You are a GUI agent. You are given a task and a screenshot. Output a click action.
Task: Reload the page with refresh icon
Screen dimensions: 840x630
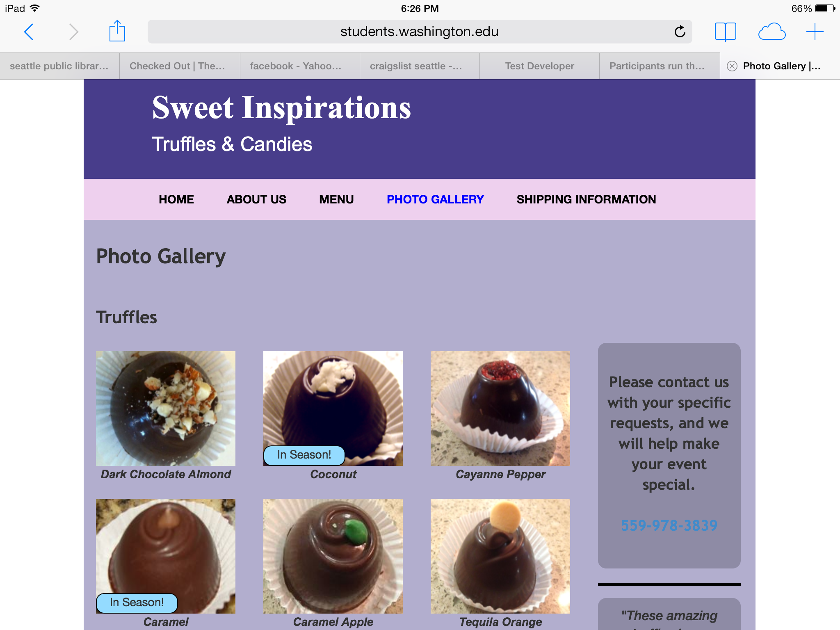tap(680, 32)
